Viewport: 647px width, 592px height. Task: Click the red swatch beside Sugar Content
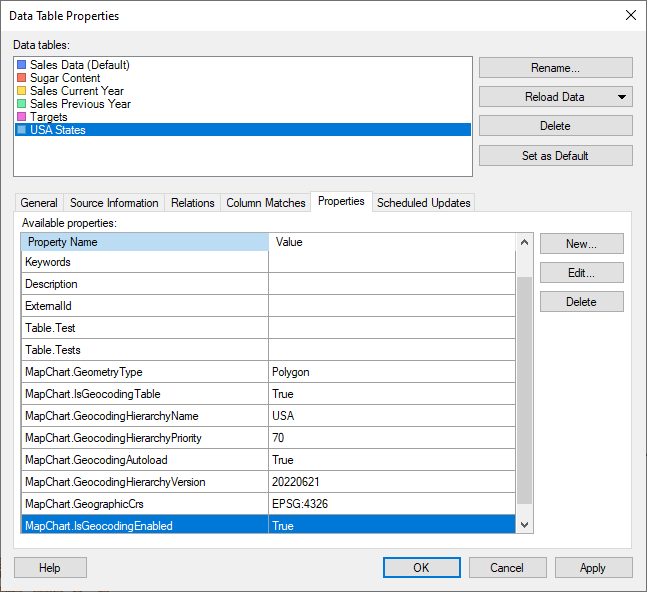pos(21,78)
